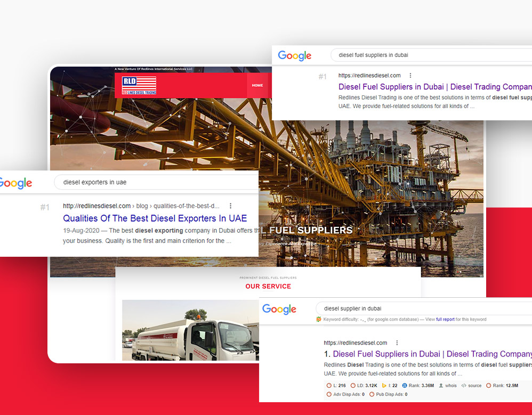Click search field with 'diesel fuel suppliers in dubai'

coord(426,55)
